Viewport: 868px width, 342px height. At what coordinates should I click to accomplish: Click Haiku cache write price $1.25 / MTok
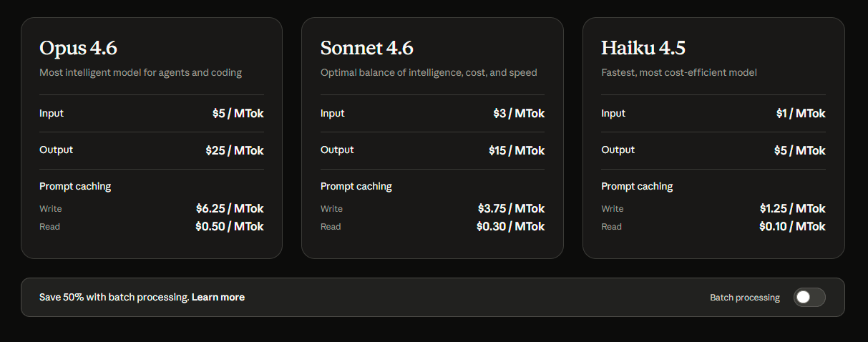pos(792,209)
